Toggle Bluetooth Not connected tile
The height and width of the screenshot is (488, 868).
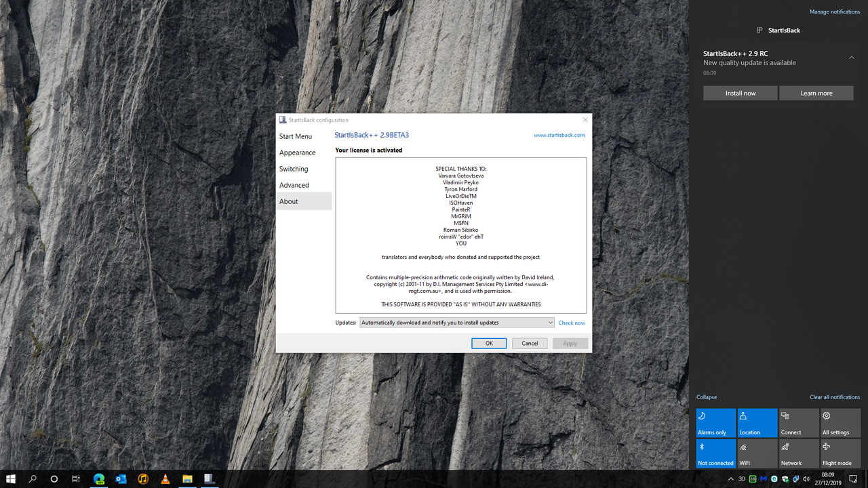[716, 453]
